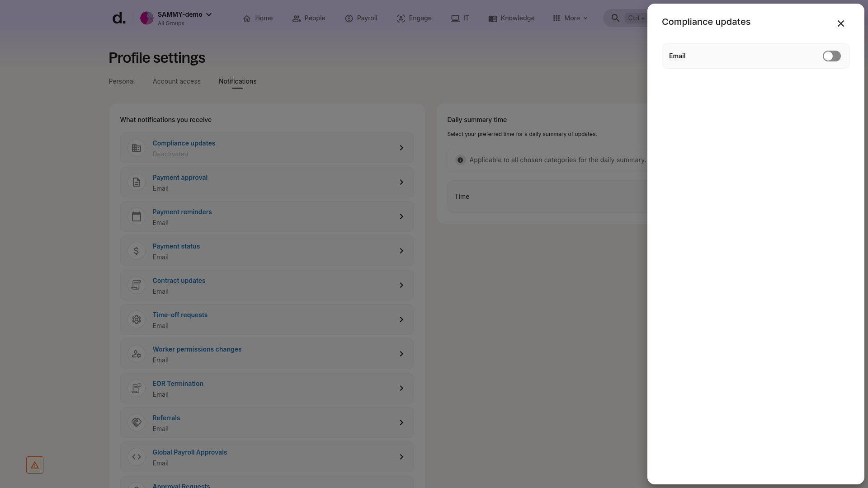868x488 pixels.
Task: Click the Payment approval document icon
Action: click(x=136, y=182)
